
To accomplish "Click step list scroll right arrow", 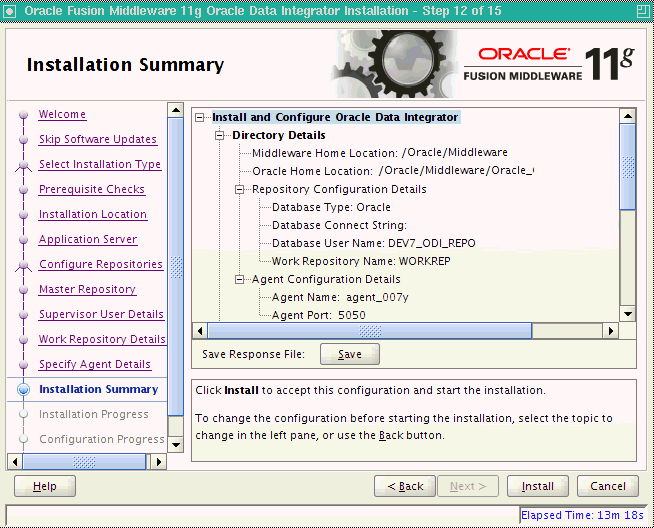I will coord(158,462).
